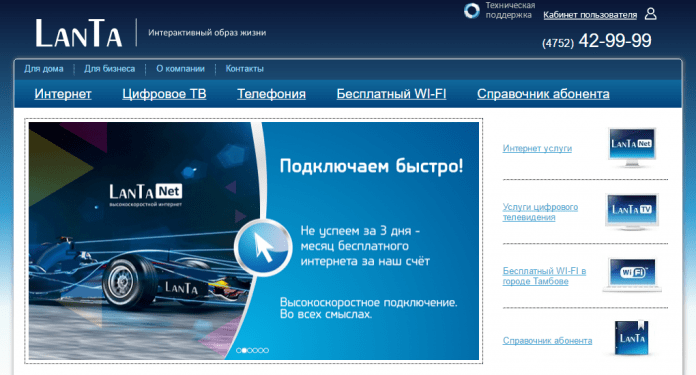Click the LanTa Net logo inside banner

[x=146, y=194]
